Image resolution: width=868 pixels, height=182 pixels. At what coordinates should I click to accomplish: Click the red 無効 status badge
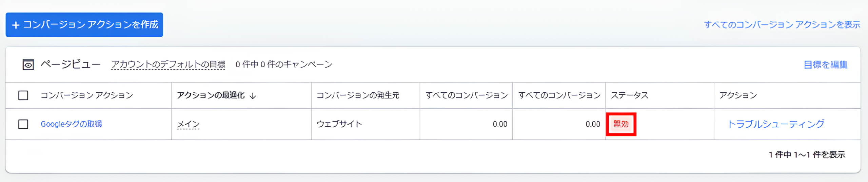click(x=621, y=124)
